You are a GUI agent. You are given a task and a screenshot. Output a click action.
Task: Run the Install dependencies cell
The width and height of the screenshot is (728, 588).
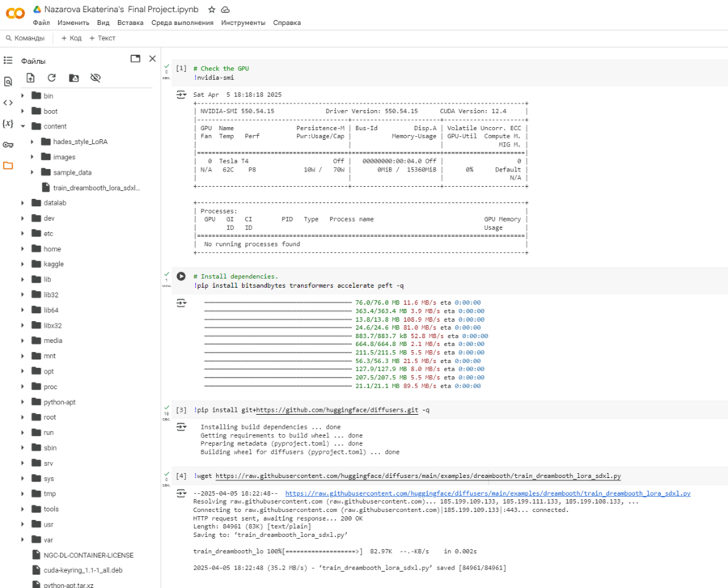pos(181,277)
